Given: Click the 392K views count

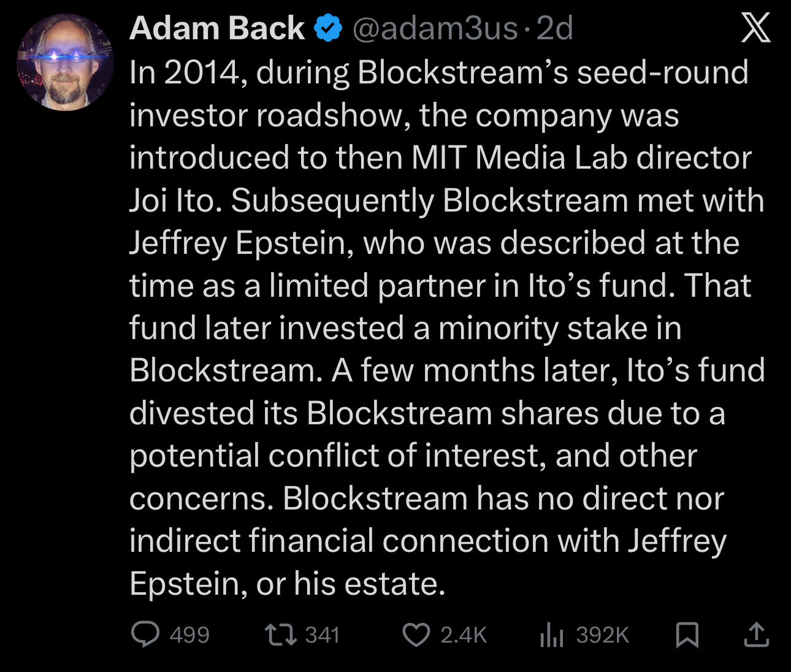Looking at the screenshot, I should point(602,635).
